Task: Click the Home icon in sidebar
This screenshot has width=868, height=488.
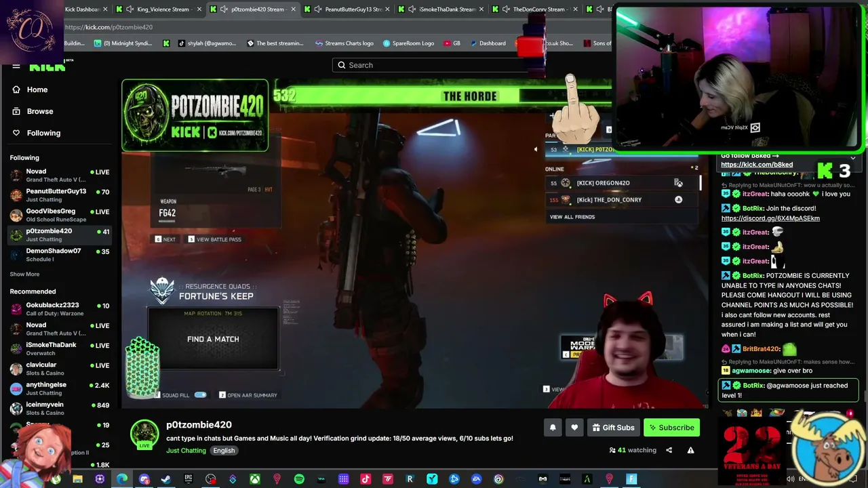Action: click(16, 89)
